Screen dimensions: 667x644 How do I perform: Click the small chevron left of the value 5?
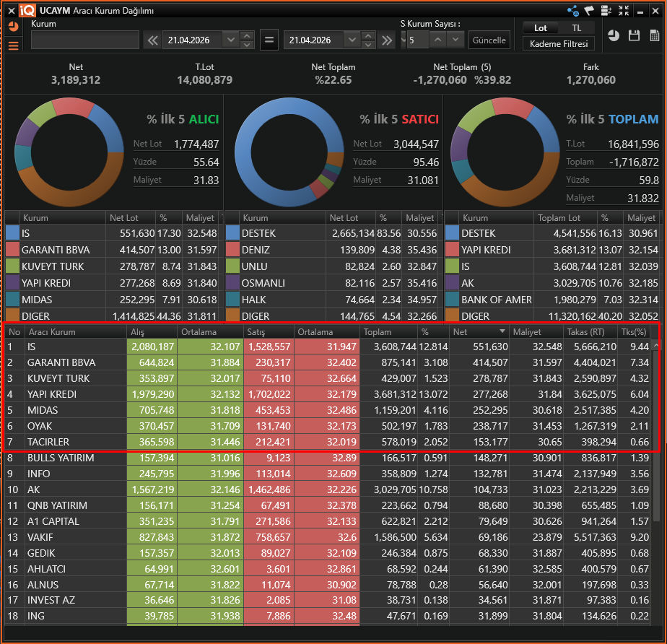point(404,40)
